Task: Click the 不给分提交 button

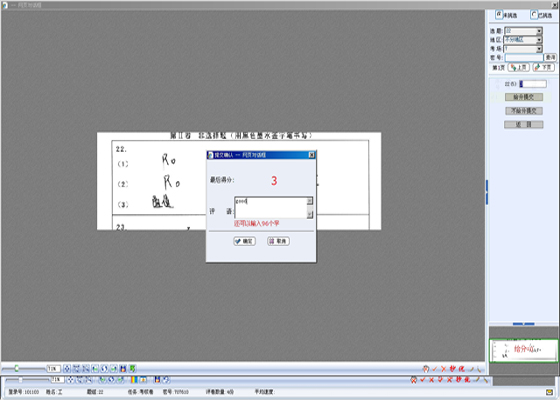Action: tap(524, 111)
